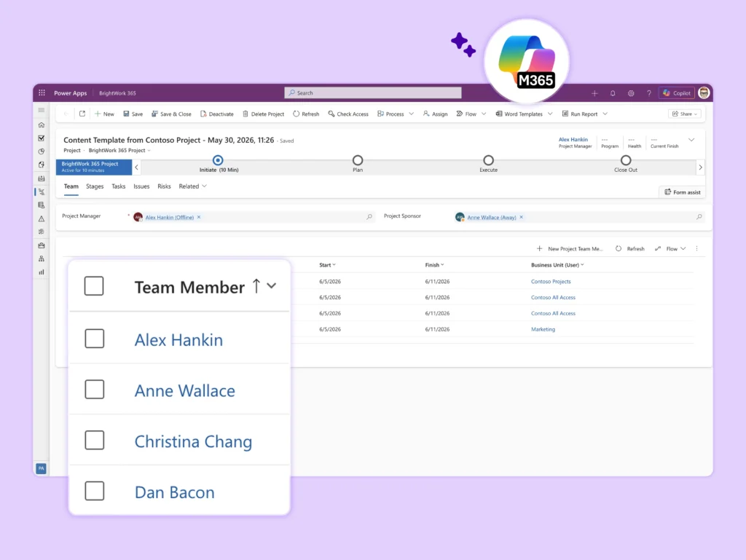Open the Share dropdown button

click(685, 114)
